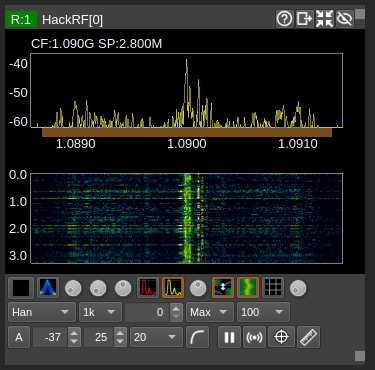The image size is (375, 370).
Task: Click the 1.0910 frequency axis label
Action: (x=298, y=144)
